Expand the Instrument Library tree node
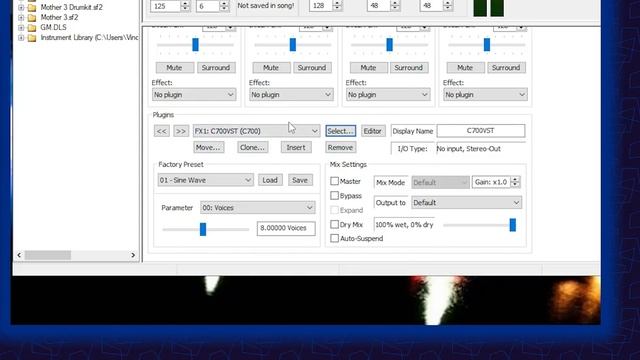 point(21,38)
